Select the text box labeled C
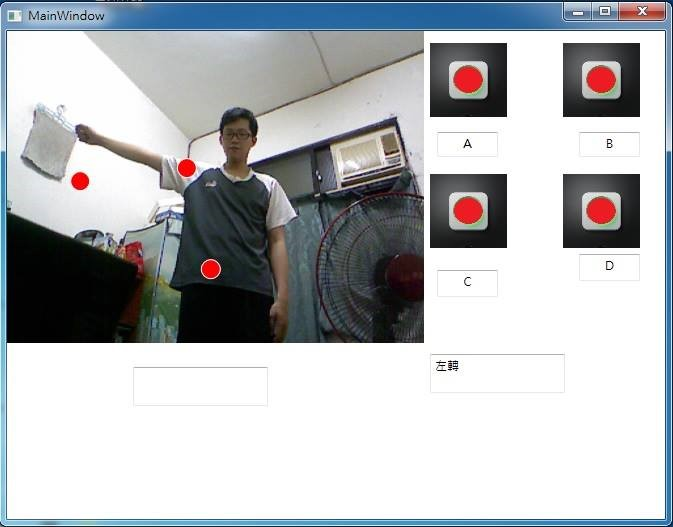673x527 pixels. point(467,283)
